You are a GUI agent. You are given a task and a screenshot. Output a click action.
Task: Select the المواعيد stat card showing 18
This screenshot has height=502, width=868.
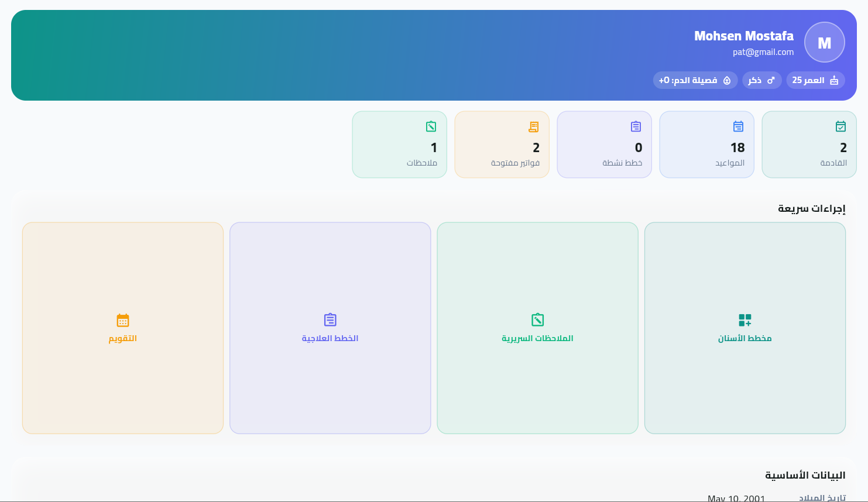click(706, 145)
